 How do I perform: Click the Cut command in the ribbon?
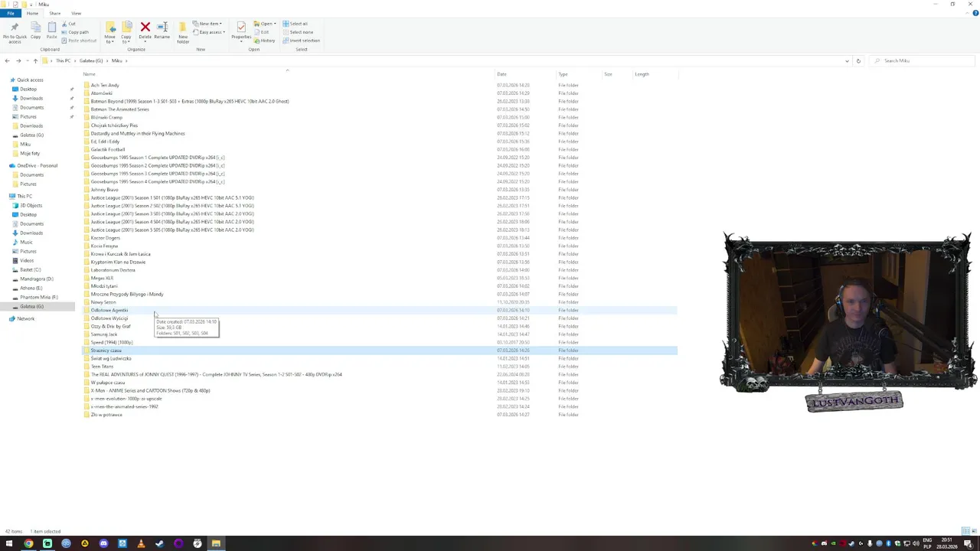(x=70, y=24)
